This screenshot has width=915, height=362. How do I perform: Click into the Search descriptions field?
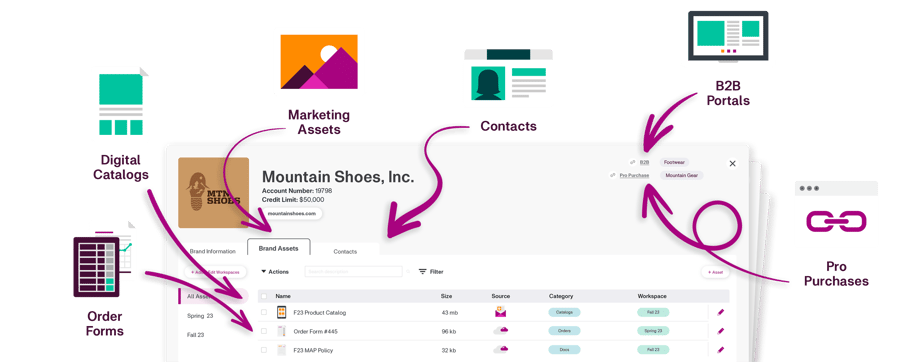coord(354,272)
